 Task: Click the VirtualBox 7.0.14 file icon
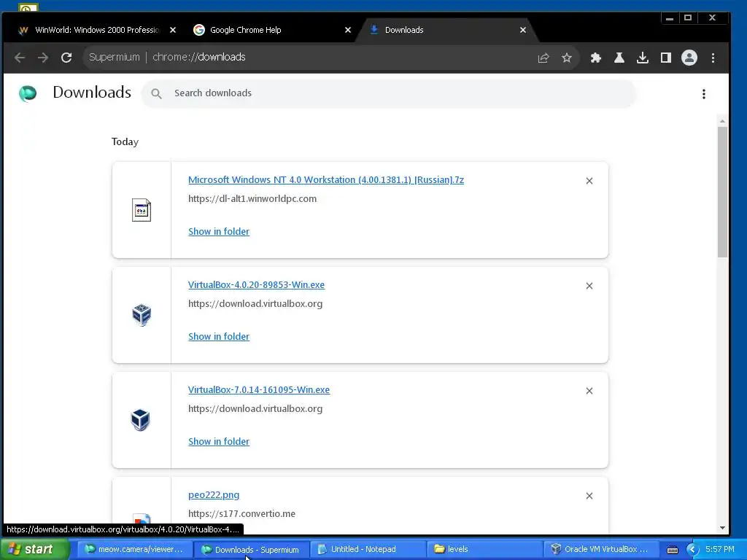[141, 420]
